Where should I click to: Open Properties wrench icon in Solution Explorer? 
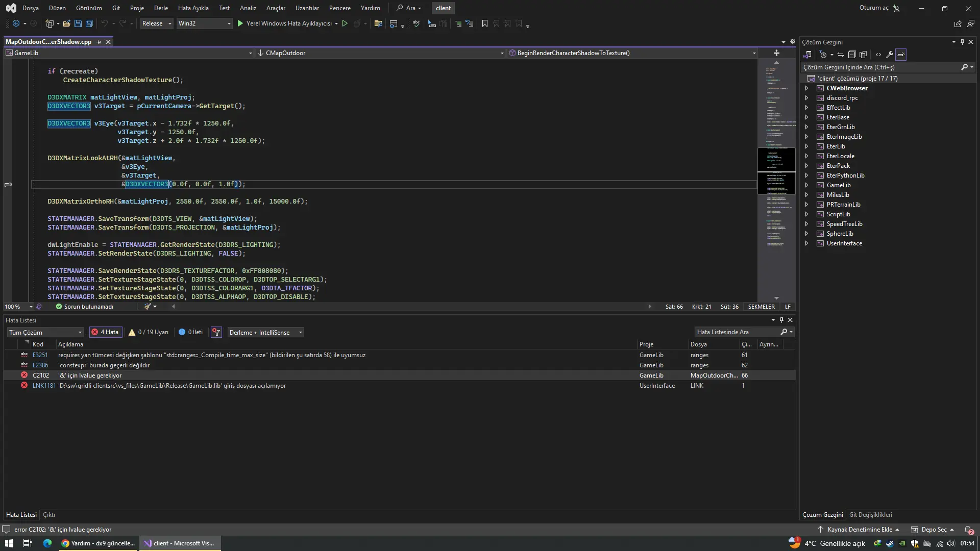point(890,55)
